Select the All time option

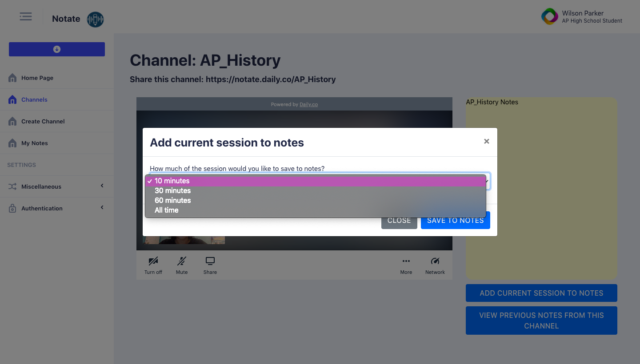tap(316, 210)
